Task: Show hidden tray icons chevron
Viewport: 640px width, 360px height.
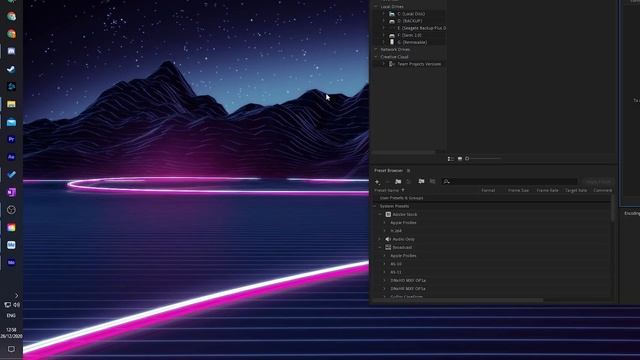Action: tap(16, 295)
